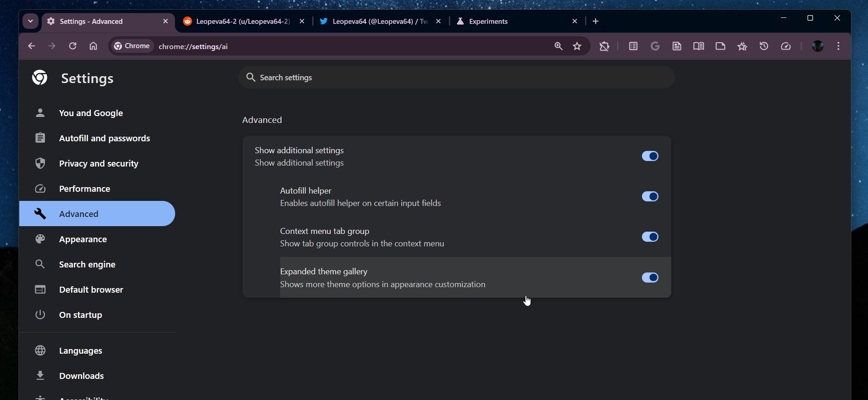Go to the Home page icon
Image resolution: width=868 pixels, height=400 pixels.
(94, 46)
